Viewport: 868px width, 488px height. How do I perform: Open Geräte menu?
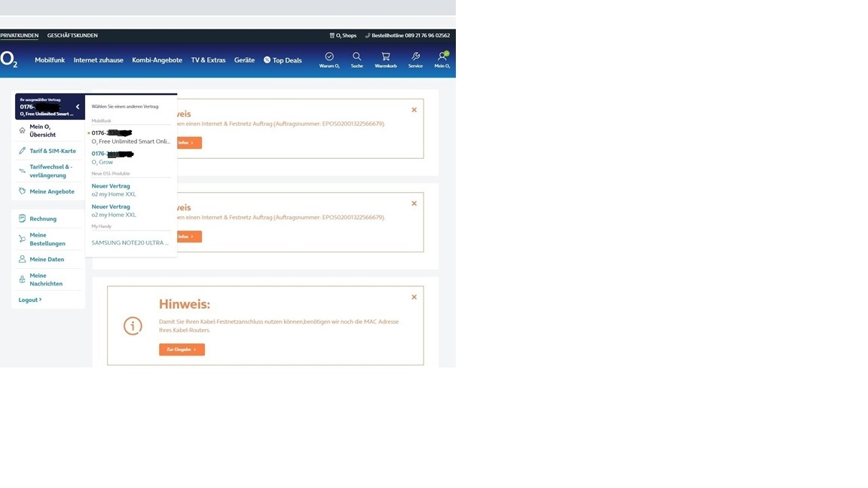click(244, 59)
